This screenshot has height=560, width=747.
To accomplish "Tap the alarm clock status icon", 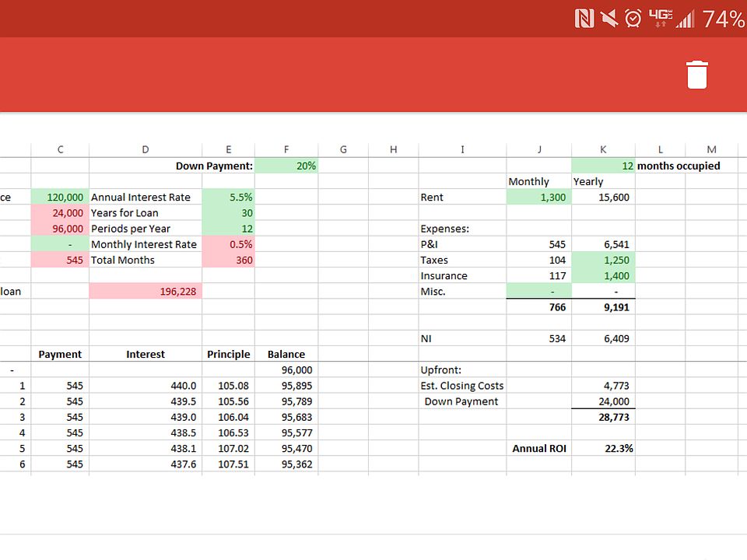I will 633,19.
